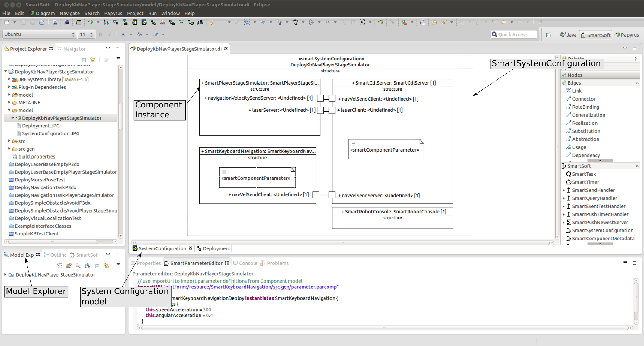Expand SmartSendHandler palette entry
Viewport: 644px width, 346px height.
tap(564, 190)
